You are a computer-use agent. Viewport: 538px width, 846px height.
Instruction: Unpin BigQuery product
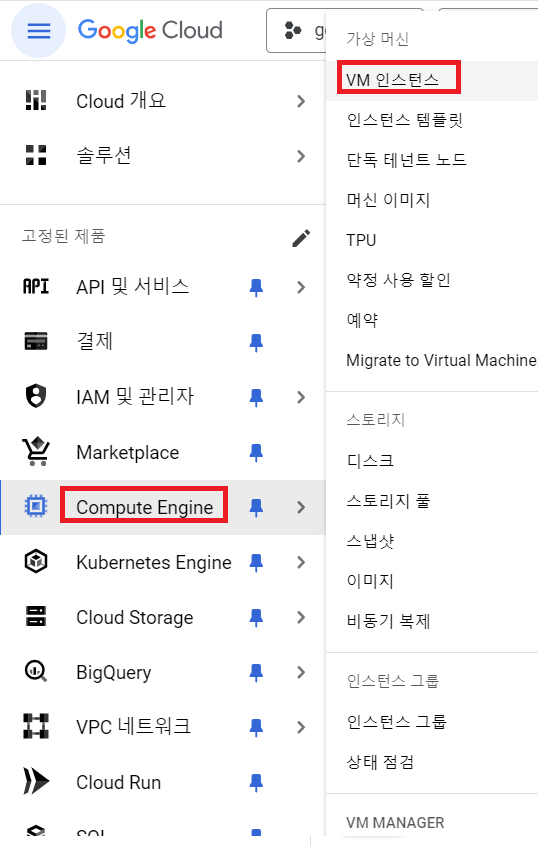point(256,673)
